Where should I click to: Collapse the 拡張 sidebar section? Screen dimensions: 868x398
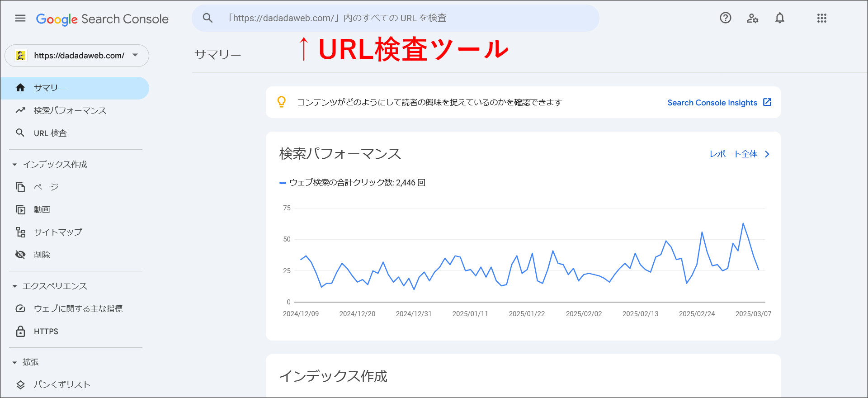click(26, 362)
